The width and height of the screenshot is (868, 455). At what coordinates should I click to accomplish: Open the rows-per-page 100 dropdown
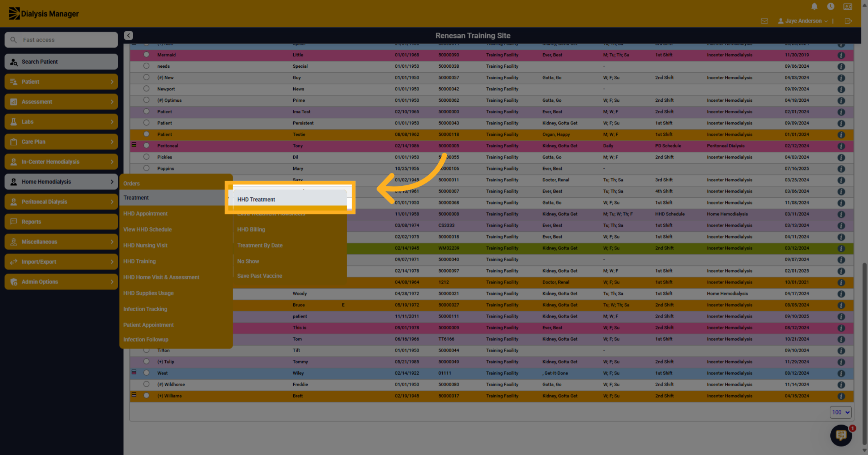tap(841, 412)
